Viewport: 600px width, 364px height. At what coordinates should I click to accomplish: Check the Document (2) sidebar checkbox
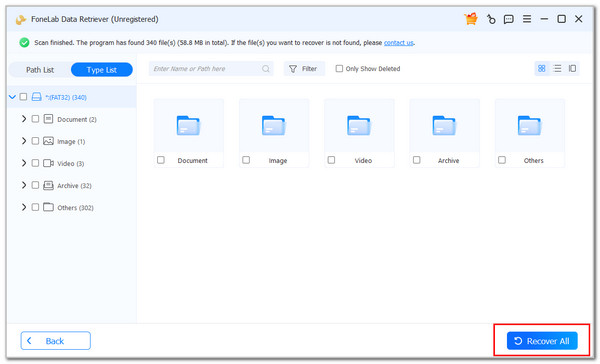coord(35,119)
